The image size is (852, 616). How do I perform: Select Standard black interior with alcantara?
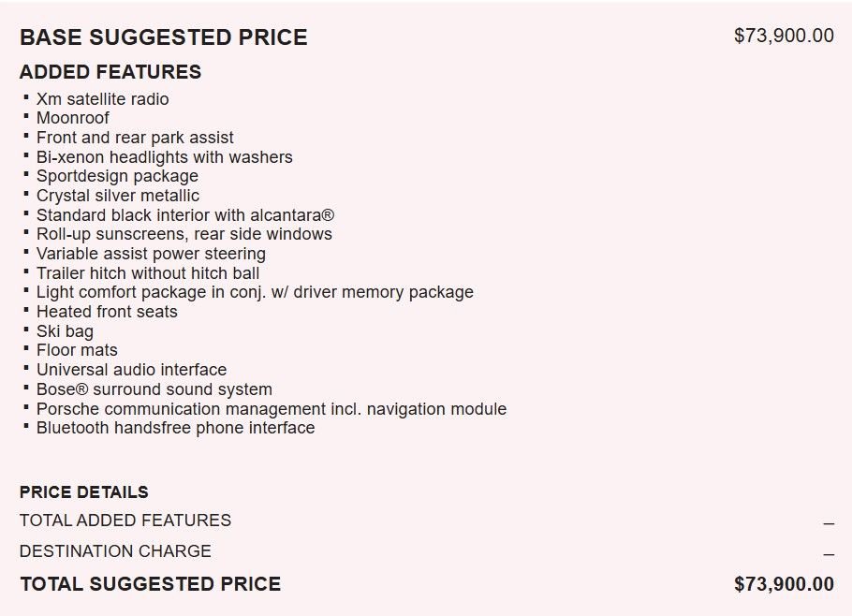pos(185,215)
